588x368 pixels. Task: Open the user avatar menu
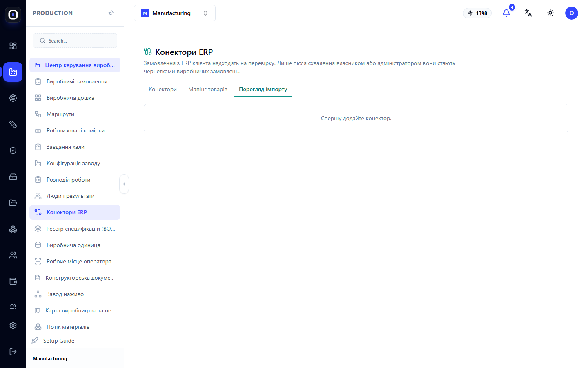[572, 13]
